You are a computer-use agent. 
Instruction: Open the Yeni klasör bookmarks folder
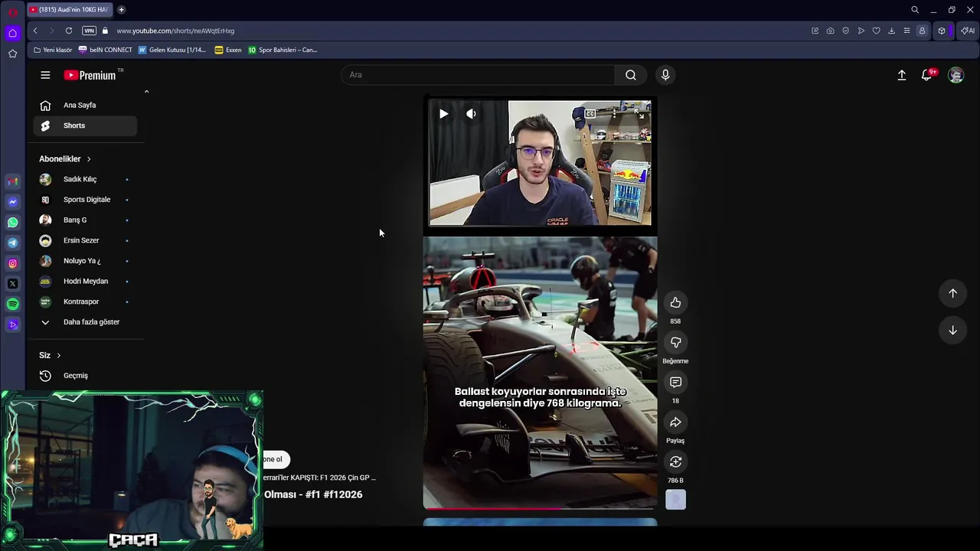pos(53,50)
